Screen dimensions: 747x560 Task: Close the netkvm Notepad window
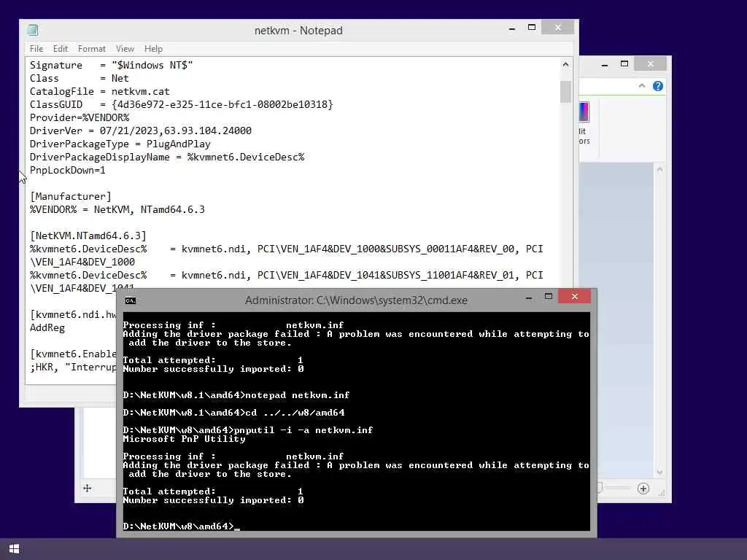[558, 28]
